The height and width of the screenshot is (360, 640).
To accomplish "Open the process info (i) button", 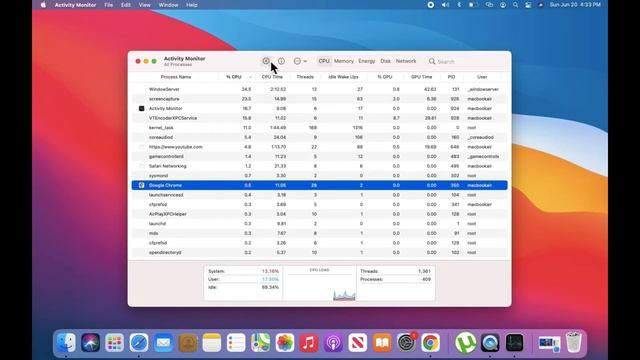I will [281, 61].
